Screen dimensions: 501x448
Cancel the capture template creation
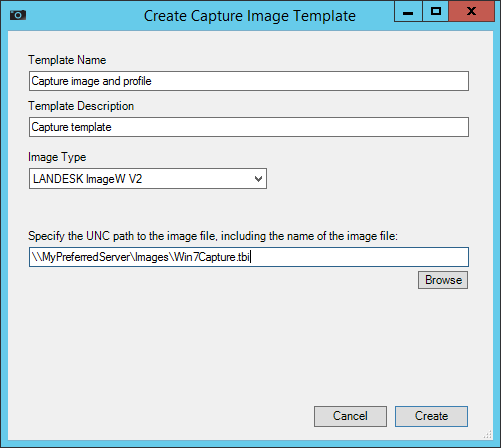tap(350, 416)
